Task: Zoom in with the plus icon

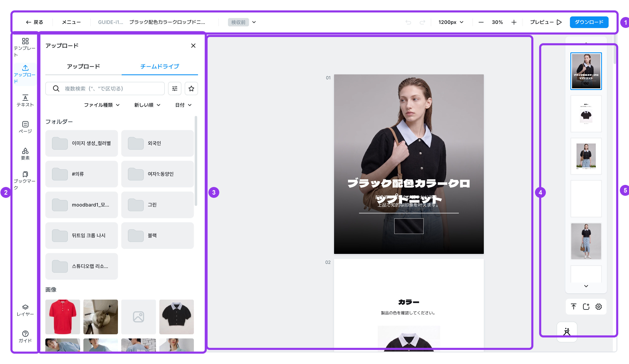Action: [x=514, y=22]
